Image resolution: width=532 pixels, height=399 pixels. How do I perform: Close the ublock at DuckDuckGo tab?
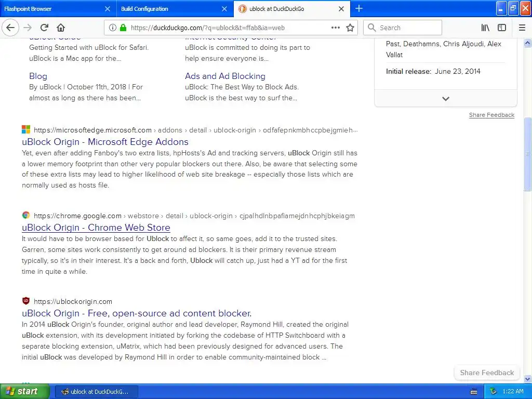point(341,9)
